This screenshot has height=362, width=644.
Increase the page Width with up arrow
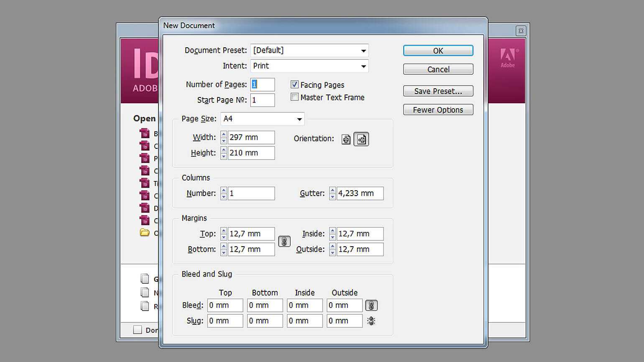pos(224,135)
